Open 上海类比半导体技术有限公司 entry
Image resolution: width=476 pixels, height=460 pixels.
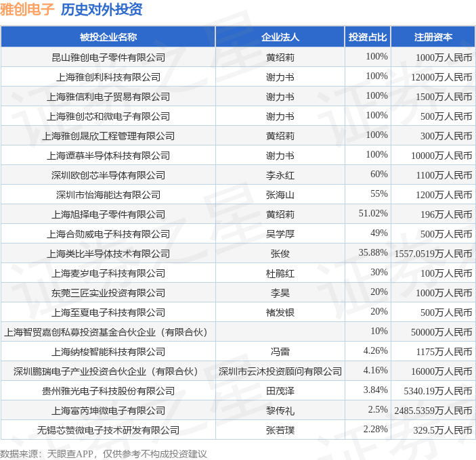pyautogui.click(x=108, y=254)
